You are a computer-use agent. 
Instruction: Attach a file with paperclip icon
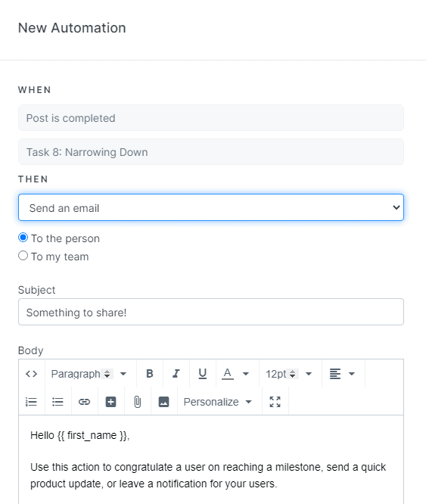[x=137, y=402]
